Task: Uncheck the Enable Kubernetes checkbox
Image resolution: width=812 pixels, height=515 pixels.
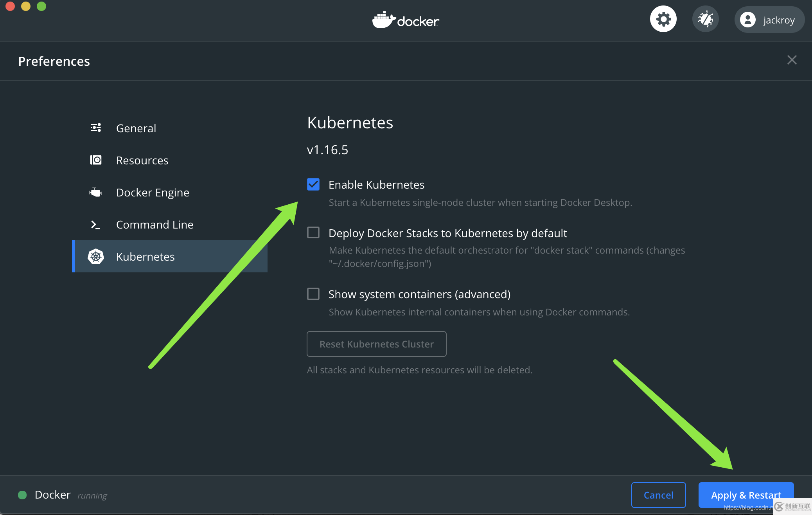Action: 313,184
